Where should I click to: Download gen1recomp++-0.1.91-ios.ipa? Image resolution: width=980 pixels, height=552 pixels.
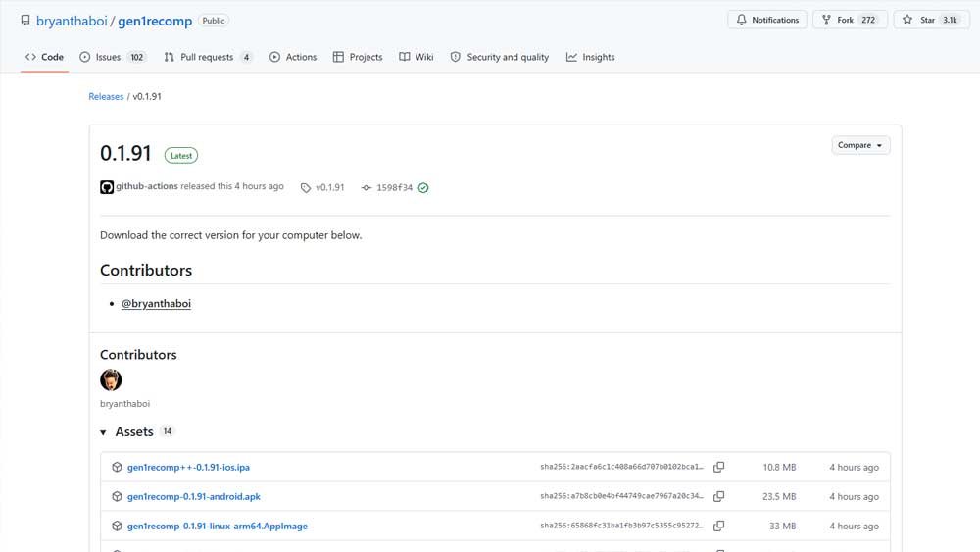pyautogui.click(x=189, y=467)
